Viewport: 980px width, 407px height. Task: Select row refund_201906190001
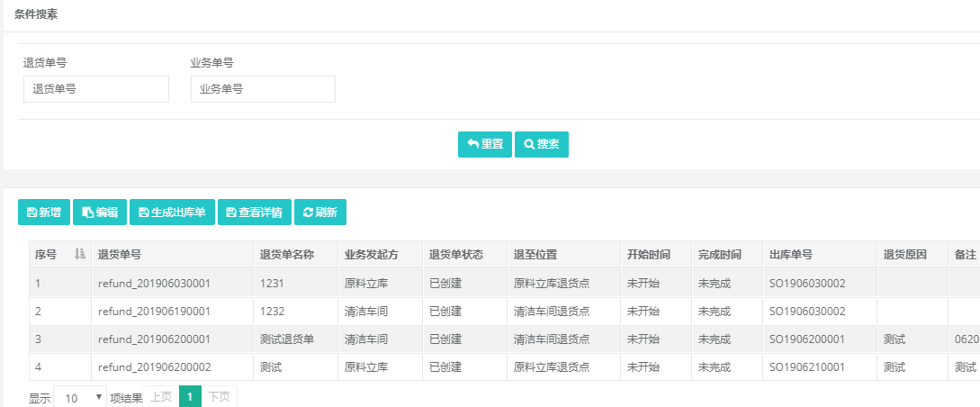pyautogui.click(x=504, y=312)
